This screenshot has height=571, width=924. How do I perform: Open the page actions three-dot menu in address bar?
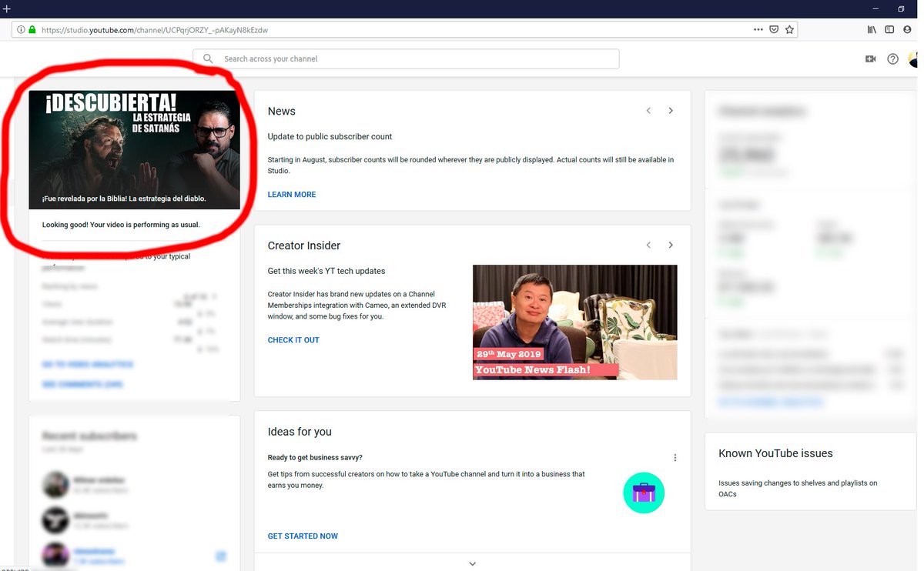point(758,30)
